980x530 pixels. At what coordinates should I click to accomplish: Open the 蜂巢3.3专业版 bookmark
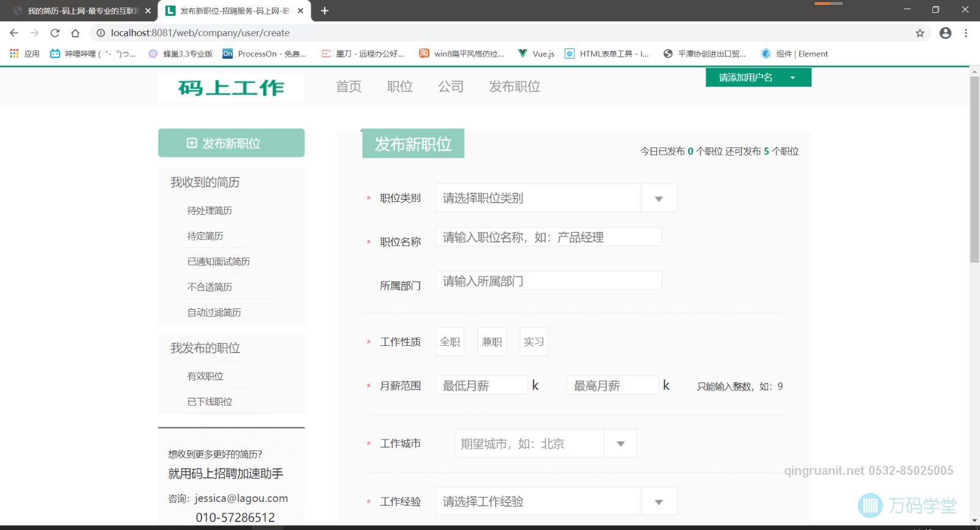pos(181,53)
